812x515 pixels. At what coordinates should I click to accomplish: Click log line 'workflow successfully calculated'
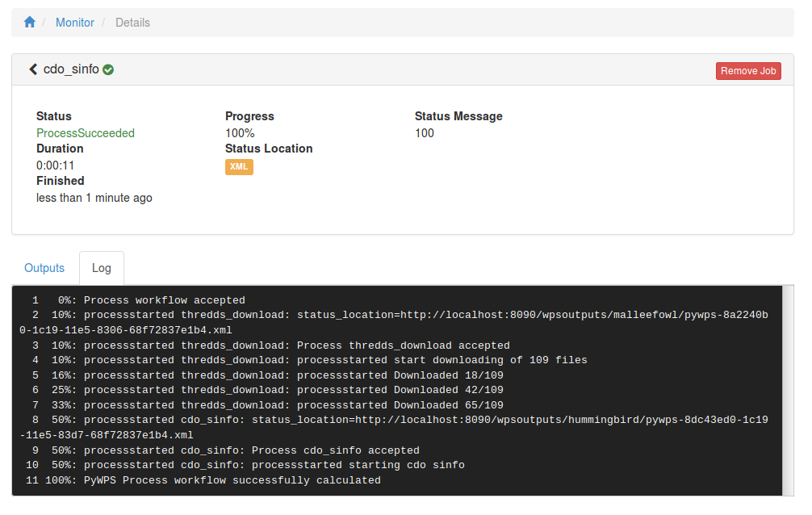277,480
